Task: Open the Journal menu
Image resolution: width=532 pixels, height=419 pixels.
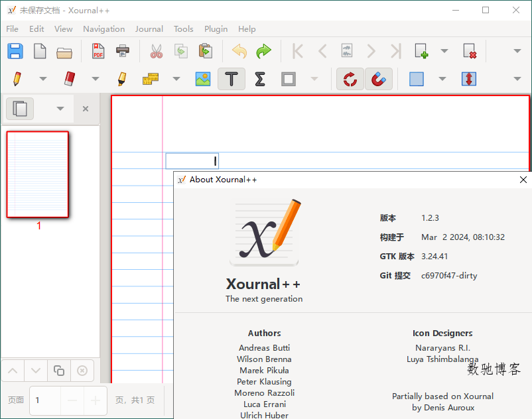Action: point(149,29)
